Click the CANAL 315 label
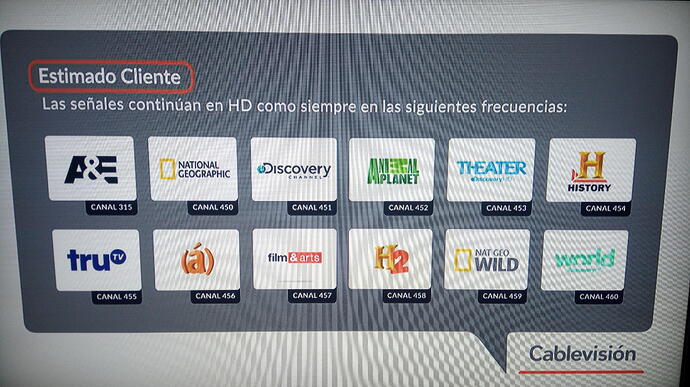Screen dimensions: 690x387 pos(111,207)
